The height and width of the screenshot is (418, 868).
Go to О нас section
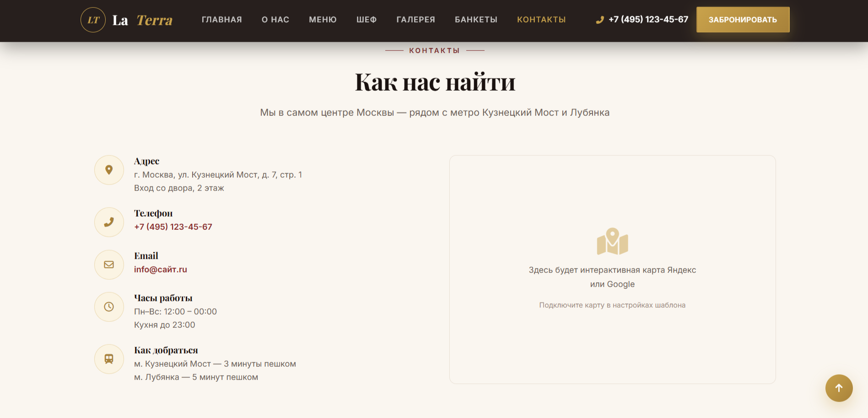point(275,20)
